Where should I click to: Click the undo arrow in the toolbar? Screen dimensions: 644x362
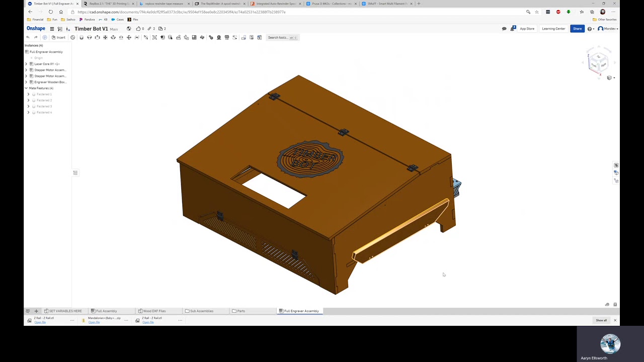click(28, 37)
